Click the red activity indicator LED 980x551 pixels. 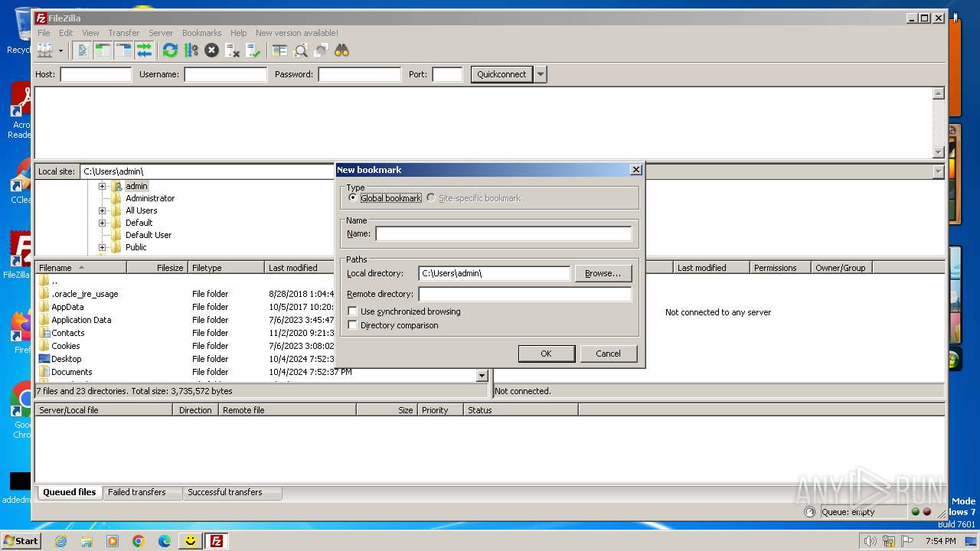point(927,512)
